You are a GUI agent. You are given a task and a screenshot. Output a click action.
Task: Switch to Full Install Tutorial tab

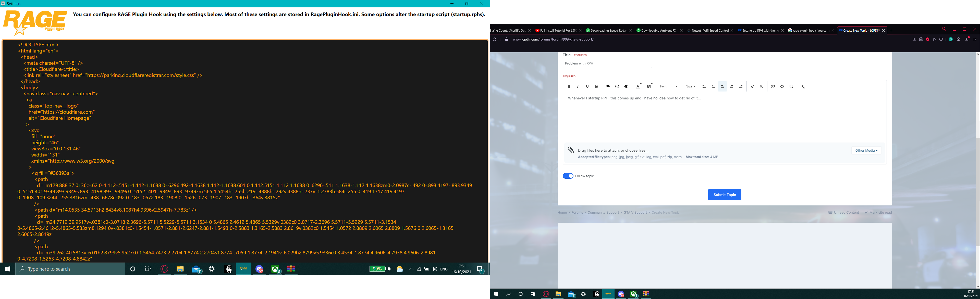[x=556, y=30]
